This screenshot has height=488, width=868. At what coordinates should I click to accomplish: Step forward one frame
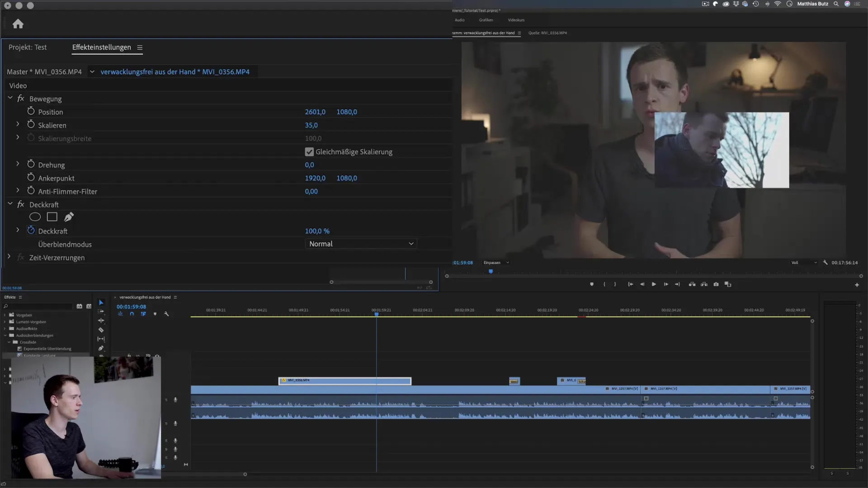pyautogui.click(x=666, y=284)
